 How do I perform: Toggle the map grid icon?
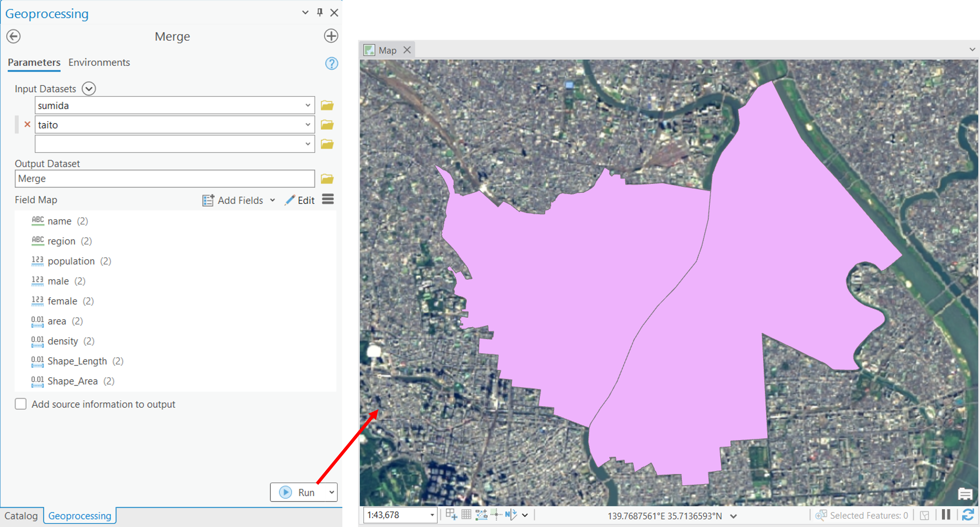[x=466, y=515]
